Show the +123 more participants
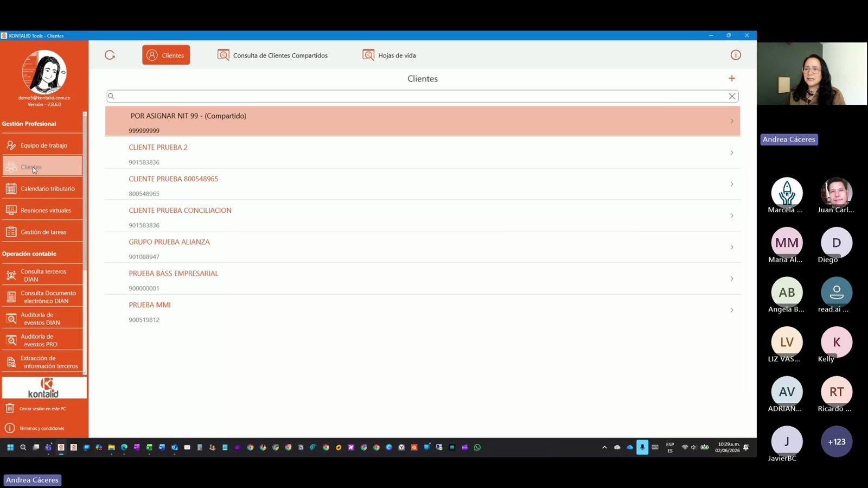This screenshot has width=868, height=488. pos(837,441)
